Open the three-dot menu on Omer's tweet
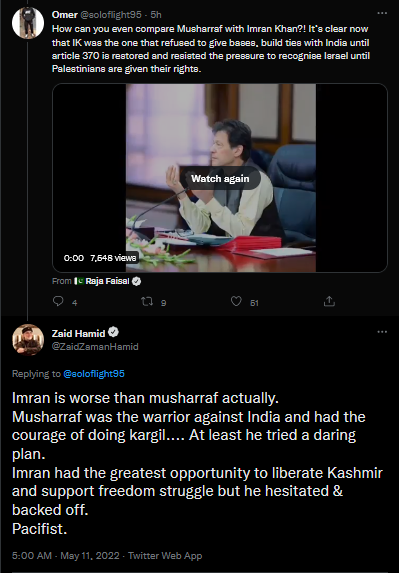The image size is (399, 573). click(x=382, y=13)
